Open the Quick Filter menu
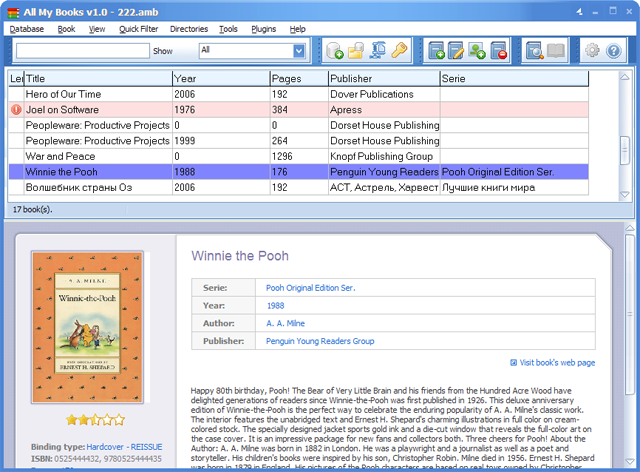 point(138,29)
